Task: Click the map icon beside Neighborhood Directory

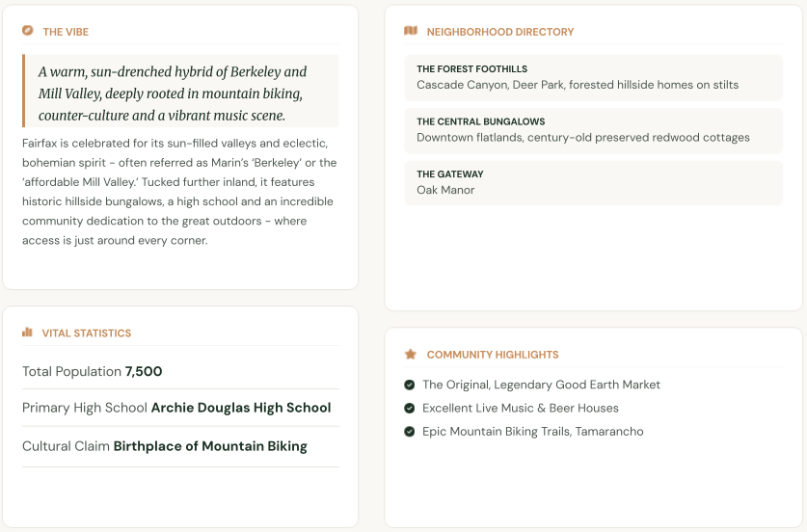Action: point(411,31)
